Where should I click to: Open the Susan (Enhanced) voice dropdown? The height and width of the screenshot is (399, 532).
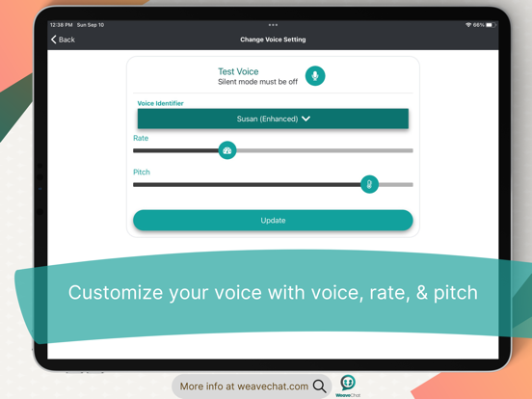273,119
